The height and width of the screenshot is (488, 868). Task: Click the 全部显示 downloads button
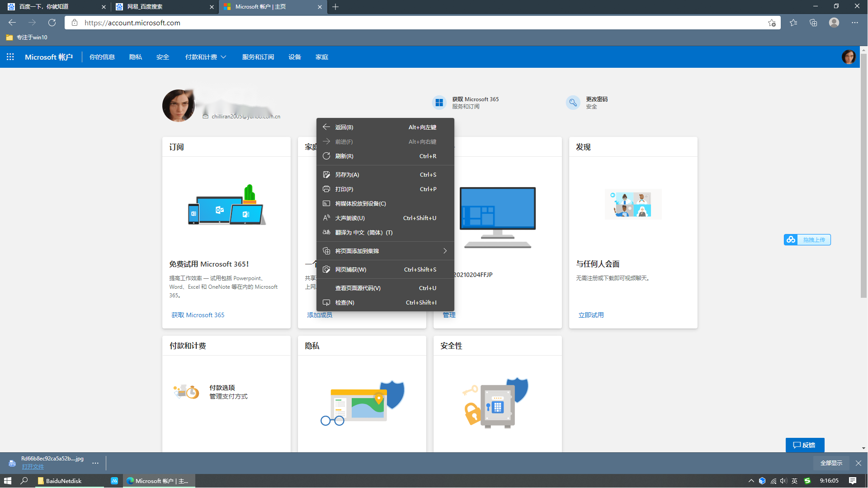tap(831, 463)
